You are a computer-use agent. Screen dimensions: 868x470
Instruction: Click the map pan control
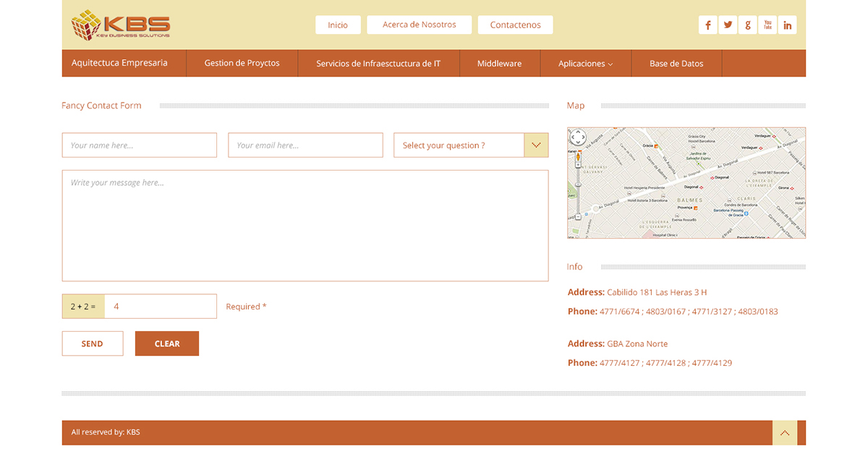coord(577,137)
